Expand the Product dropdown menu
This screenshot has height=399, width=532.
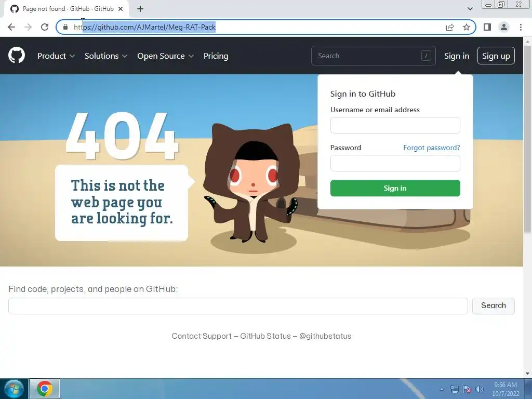[x=56, y=56]
